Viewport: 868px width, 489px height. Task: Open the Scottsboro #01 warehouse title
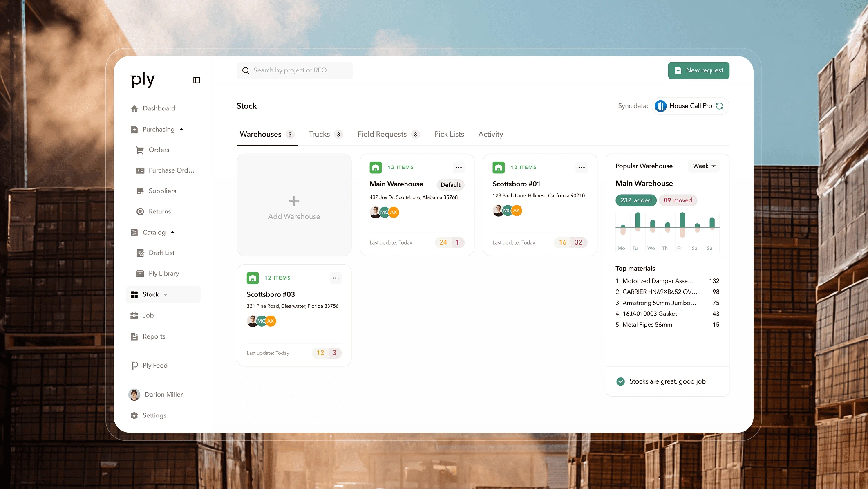click(x=516, y=184)
